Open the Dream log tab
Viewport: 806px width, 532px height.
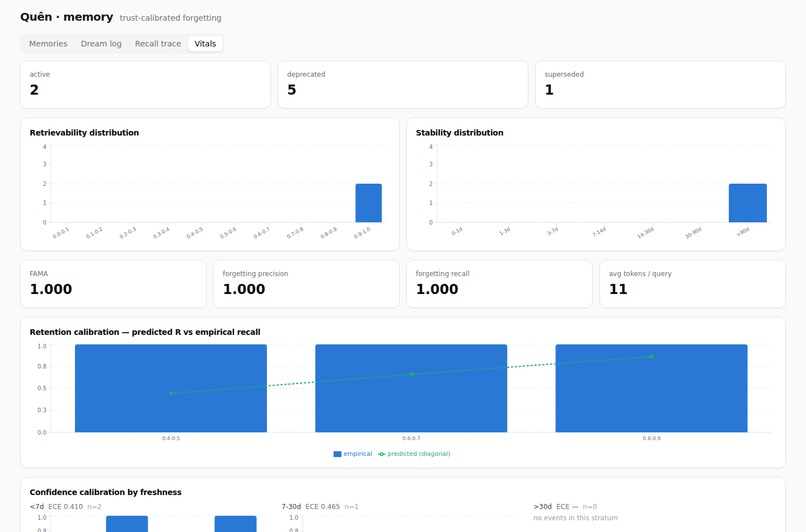(101, 44)
